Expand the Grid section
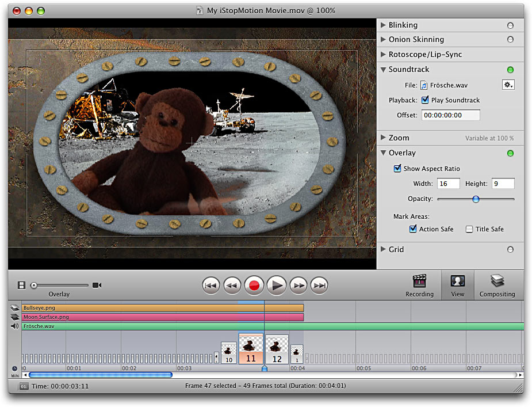The width and height of the screenshot is (532, 407). coord(383,249)
